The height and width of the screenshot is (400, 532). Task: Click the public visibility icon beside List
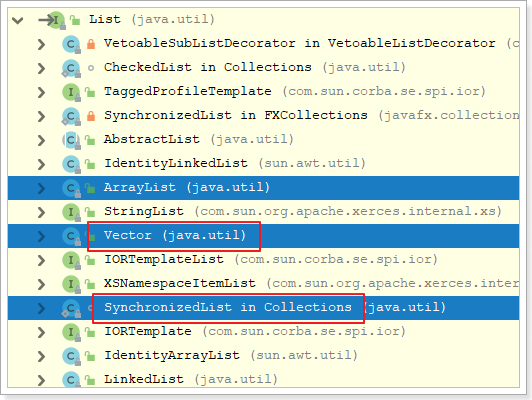pos(75,20)
